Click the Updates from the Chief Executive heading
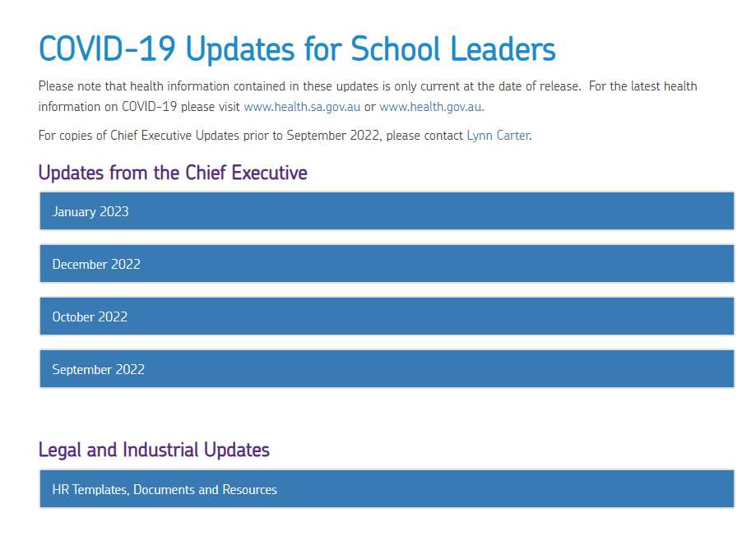This screenshot has height=536, width=756. point(173,173)
